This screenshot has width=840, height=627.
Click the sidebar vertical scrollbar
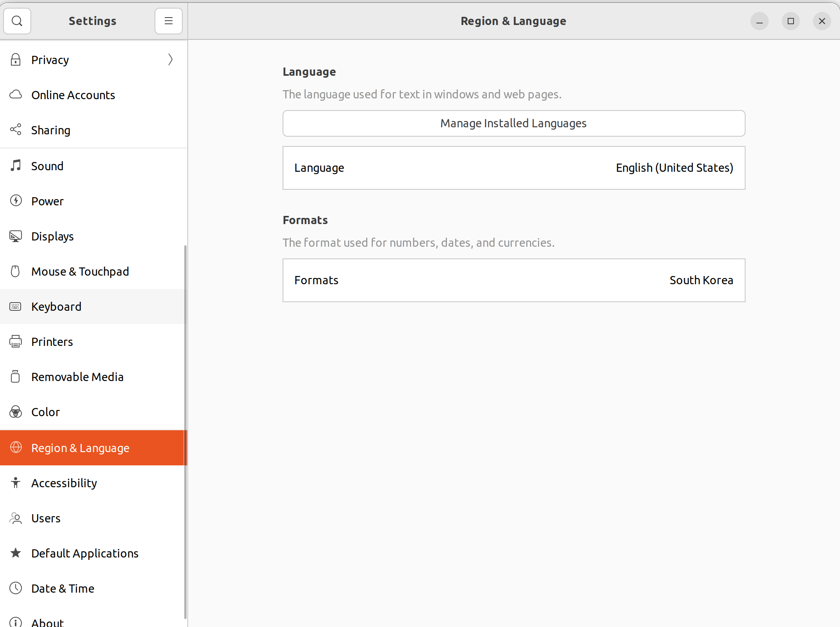(x=185, y=431)
